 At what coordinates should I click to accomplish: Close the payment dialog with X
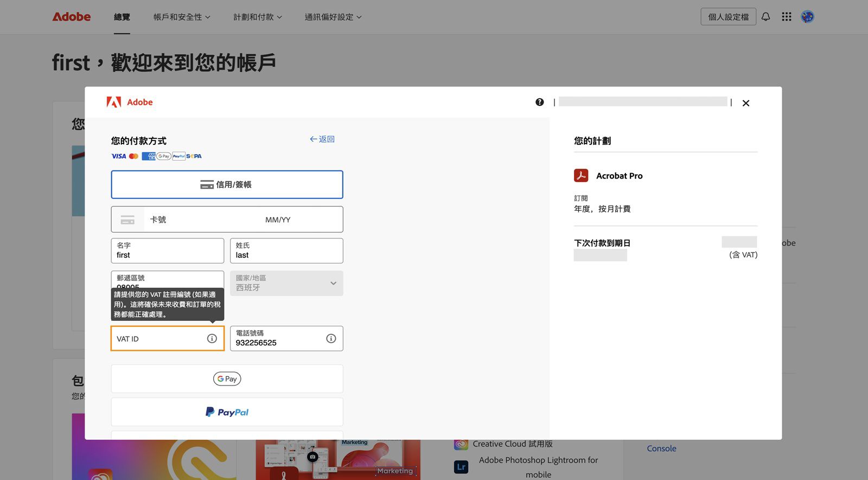click(x=746, y=103)
